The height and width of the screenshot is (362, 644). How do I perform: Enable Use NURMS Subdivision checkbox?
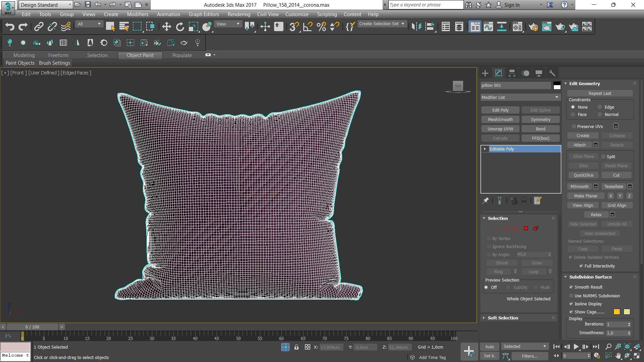point(571,296)
